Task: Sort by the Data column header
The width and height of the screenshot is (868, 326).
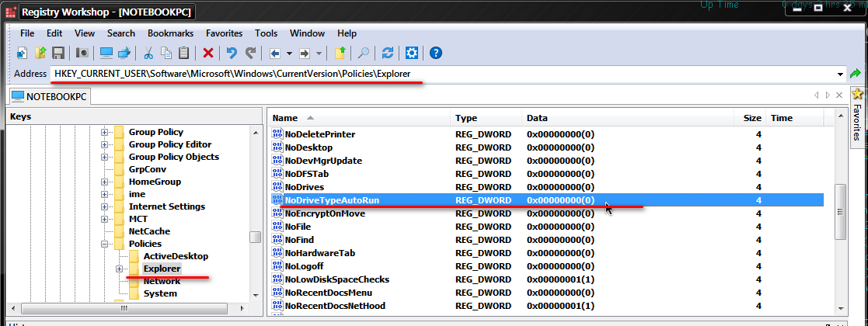Action: [628, 118]
